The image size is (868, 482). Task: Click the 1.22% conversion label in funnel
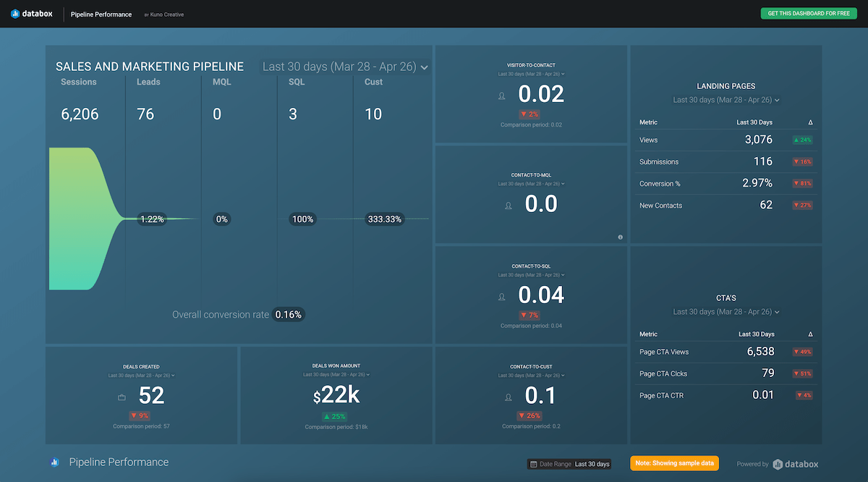coord(152,219)
